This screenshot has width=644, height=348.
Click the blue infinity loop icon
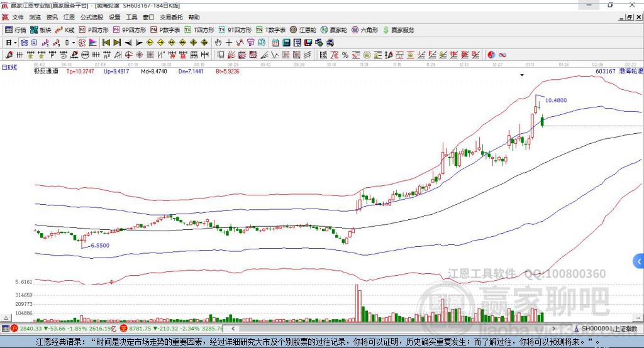[502, 55]
